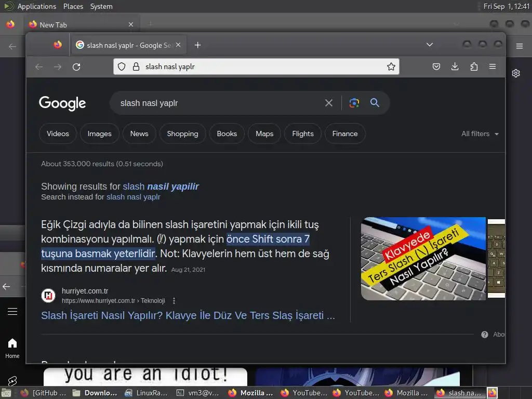Click the show desktop icon in the taskbar
The image size is (532, 399).
pyautogui.click(x=6, y=393)
